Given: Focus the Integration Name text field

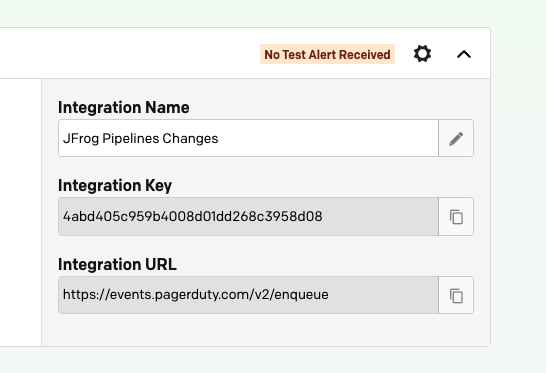Looking at the screenshot, I should (x=248, y=138).
